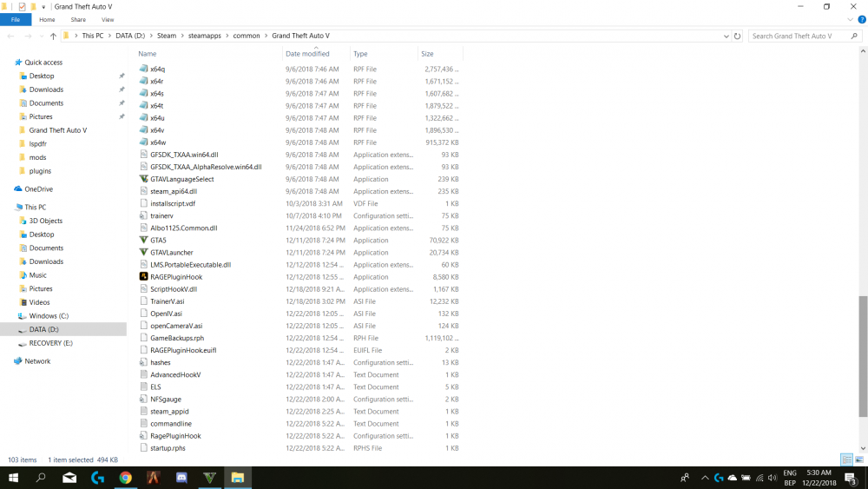Toggle the details view layout button

click(846, 459)
